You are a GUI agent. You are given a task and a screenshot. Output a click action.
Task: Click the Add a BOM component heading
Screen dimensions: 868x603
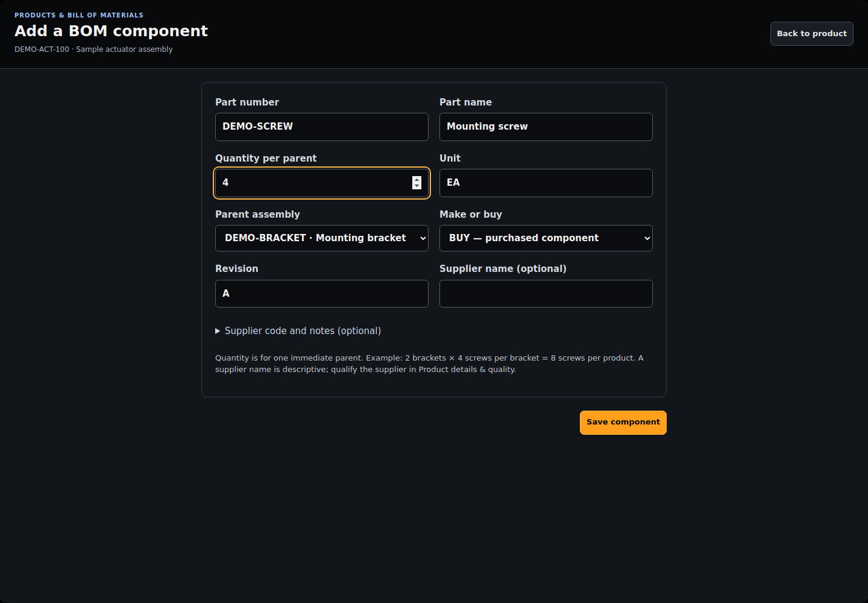pos(111,31)
